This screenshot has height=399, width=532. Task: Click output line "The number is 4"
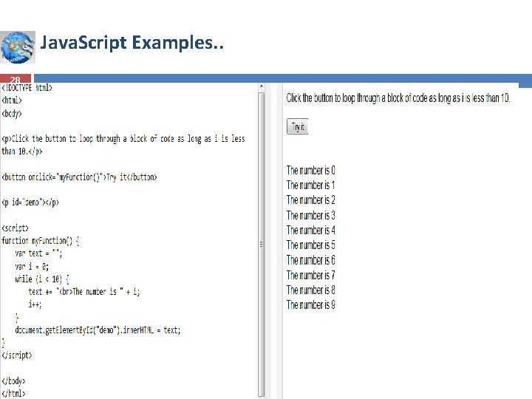click(x=311, y=230)
